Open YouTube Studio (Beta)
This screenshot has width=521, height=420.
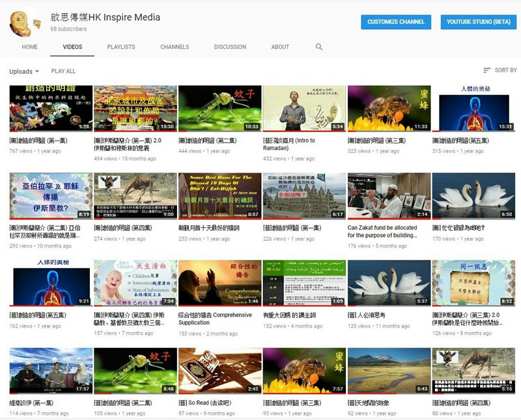(478, 22)
